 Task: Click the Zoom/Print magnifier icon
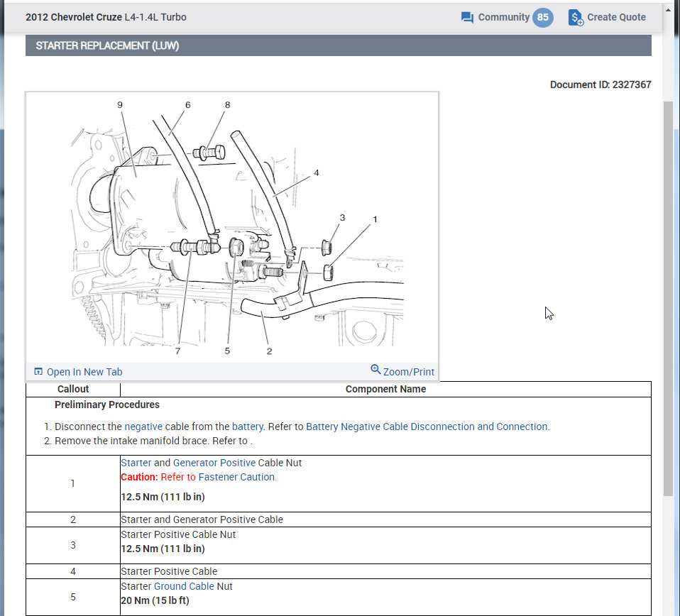point(375,370)
